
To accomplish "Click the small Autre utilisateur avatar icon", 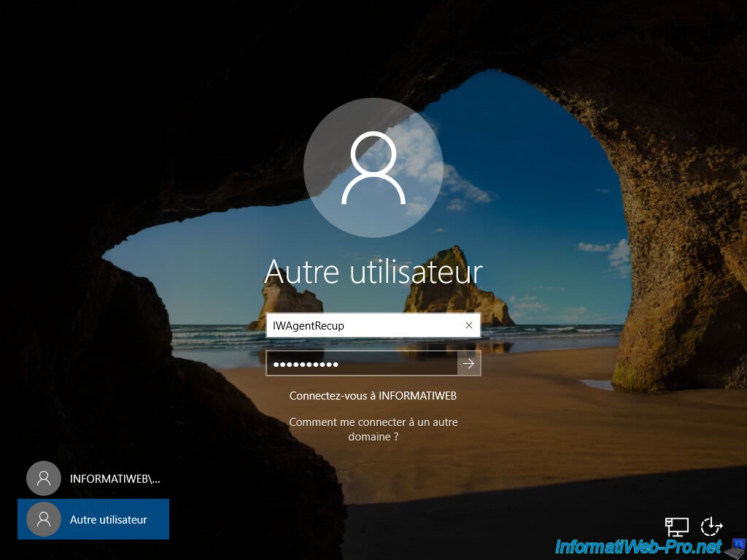I will click(x=44, y=519).
